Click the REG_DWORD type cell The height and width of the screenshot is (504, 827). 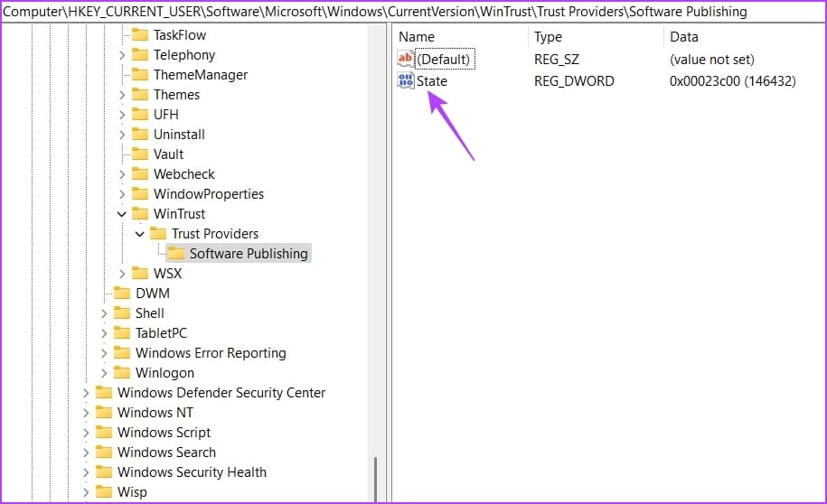[574, 81]
